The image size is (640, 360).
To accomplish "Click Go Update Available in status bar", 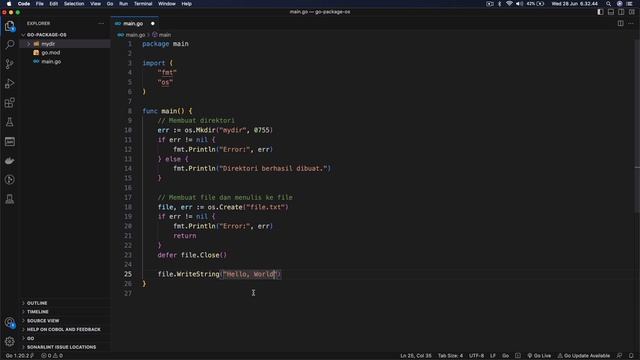I will [x=584, y=356].
